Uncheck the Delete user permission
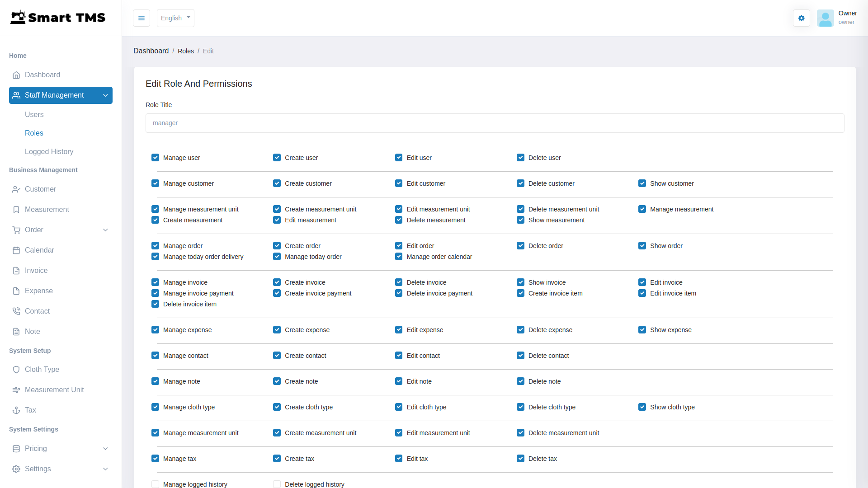 [520, 158]
